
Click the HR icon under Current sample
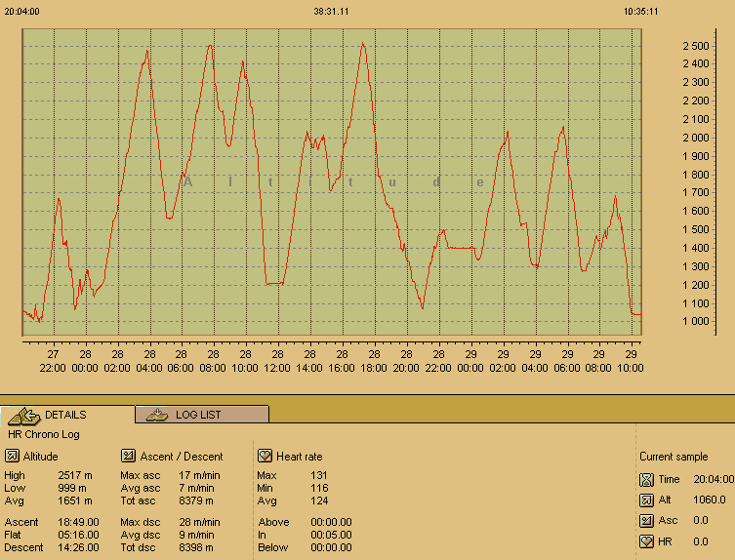point(645,541)
